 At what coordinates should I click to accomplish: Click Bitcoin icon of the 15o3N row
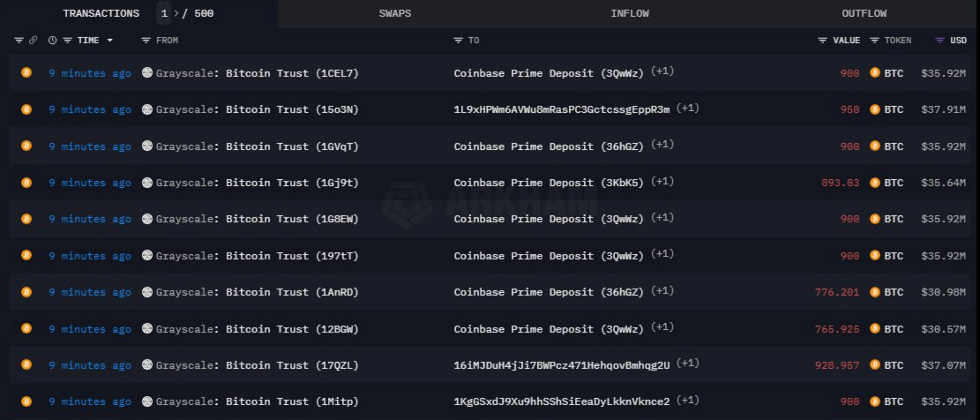coord(26,109)
